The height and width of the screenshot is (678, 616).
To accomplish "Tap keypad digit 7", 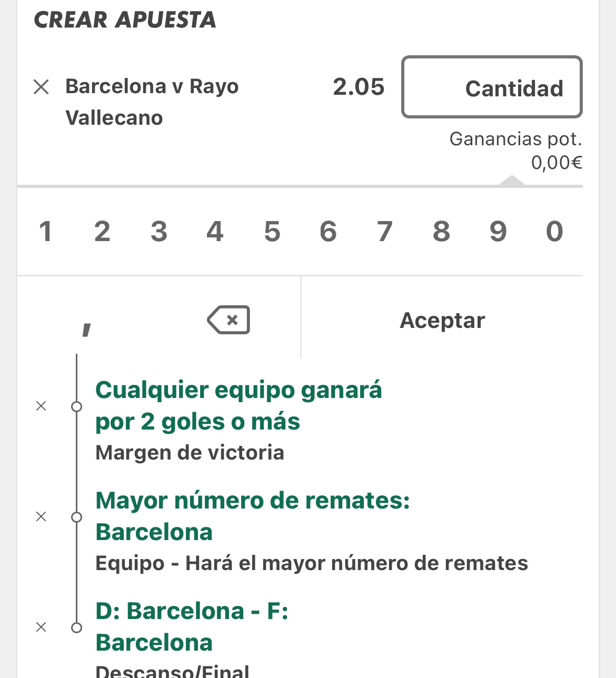I will [385, 232].
